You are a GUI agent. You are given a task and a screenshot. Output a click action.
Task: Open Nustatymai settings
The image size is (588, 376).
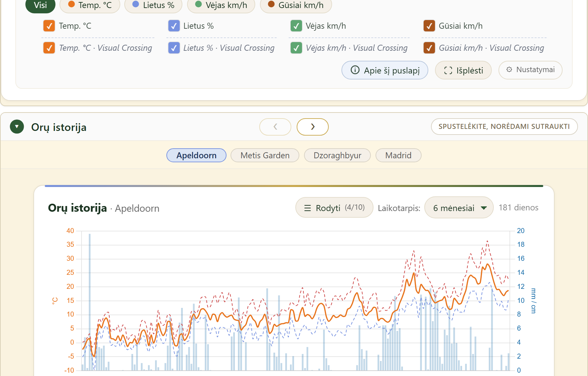pyautogui.click(x=531, y=70)
